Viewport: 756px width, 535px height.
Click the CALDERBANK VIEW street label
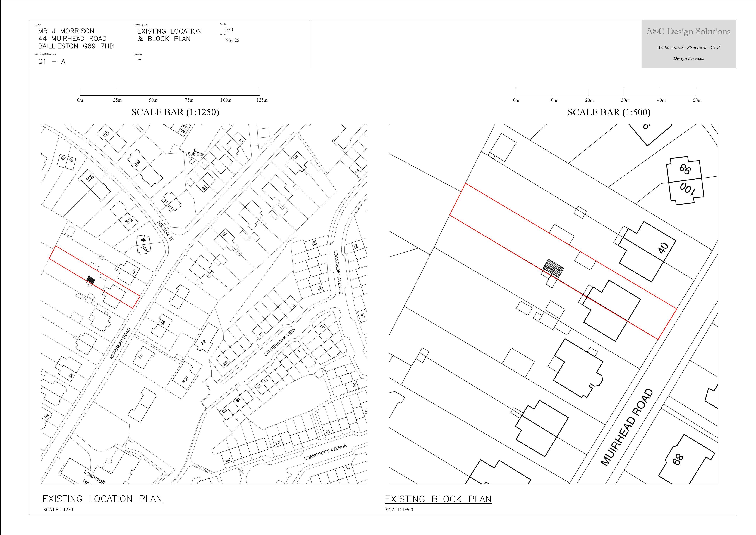tap(280, 342)
